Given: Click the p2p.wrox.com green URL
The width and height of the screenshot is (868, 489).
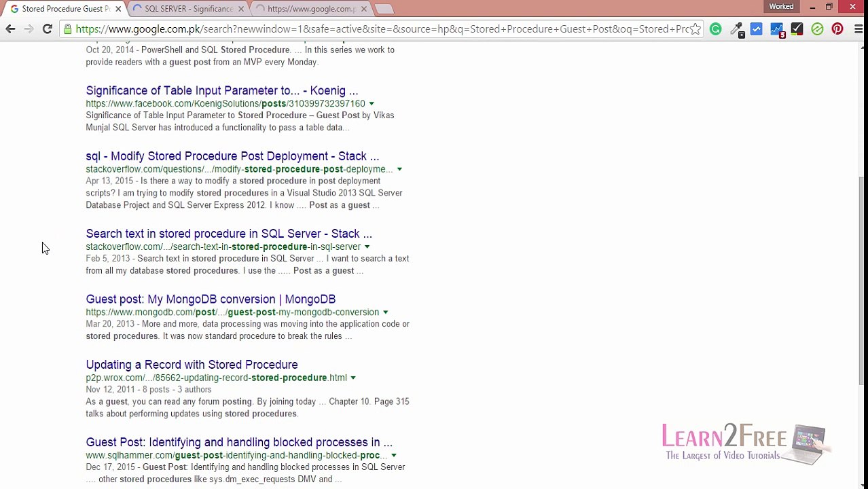Looking at the screenshot, I should point(216,378).
